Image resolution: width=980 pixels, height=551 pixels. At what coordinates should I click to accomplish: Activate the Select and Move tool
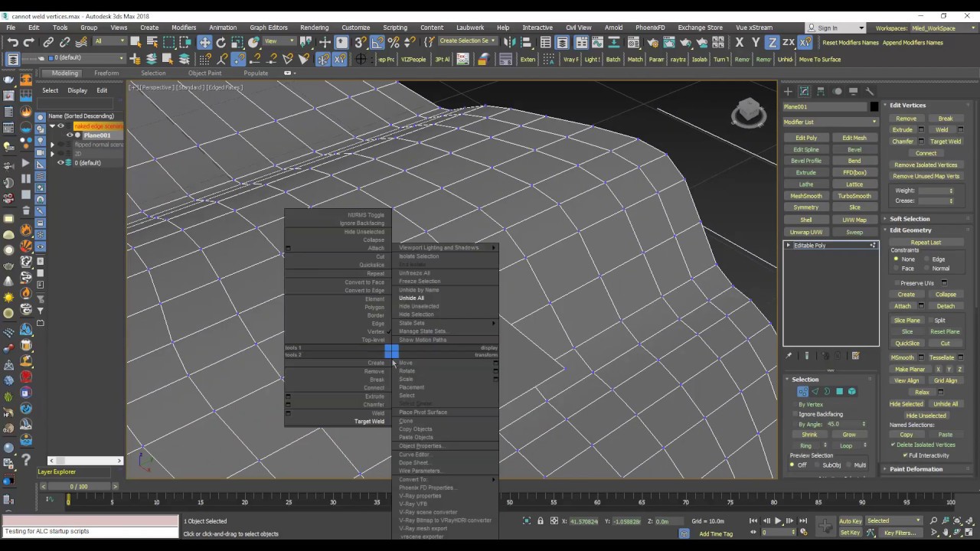(x=204, y=42)
